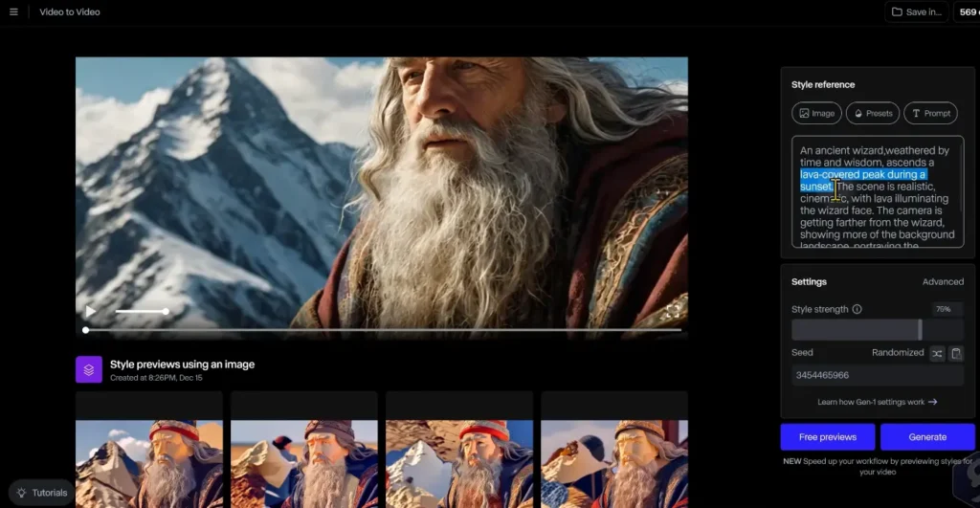Shuffle the seed with randomize icon
The width and height of the screenshot is (980, 508).
coord(937,353)
